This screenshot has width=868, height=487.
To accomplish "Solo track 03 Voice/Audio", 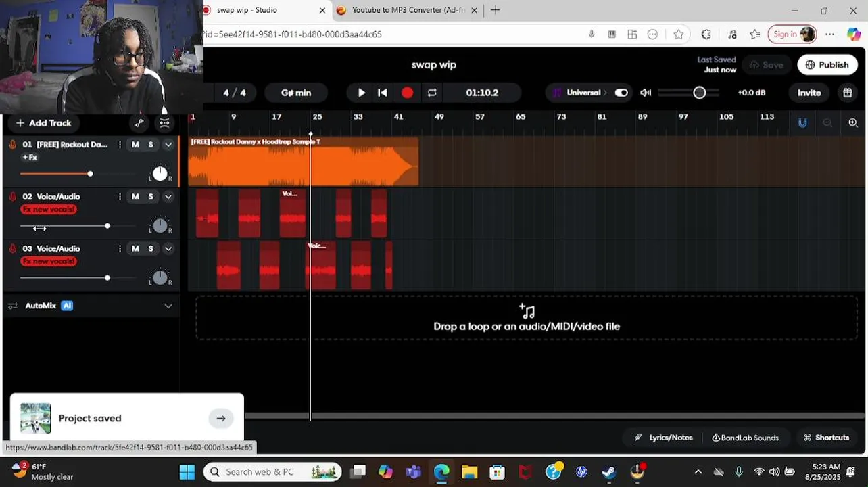I will (151, 249).
